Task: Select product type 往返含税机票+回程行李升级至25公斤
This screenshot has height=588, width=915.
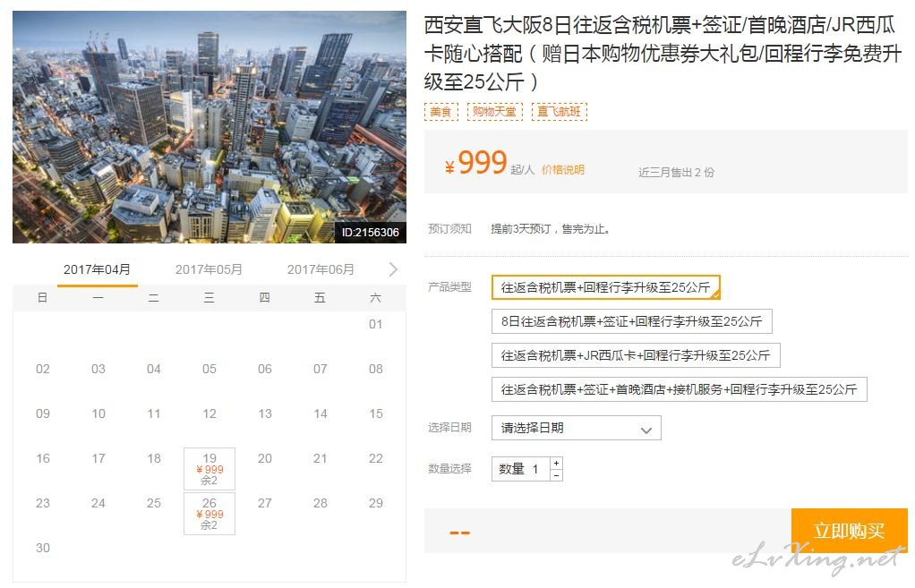Action: (606, 287)
